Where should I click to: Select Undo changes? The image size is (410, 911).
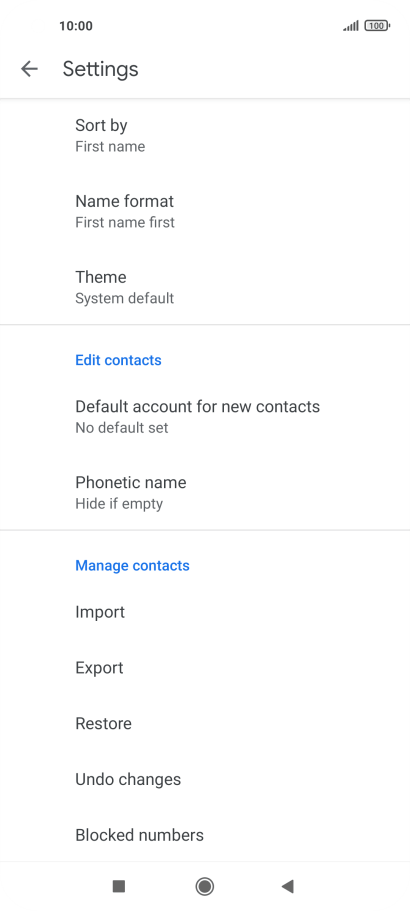pyautogui.click(x=205, y=780)
